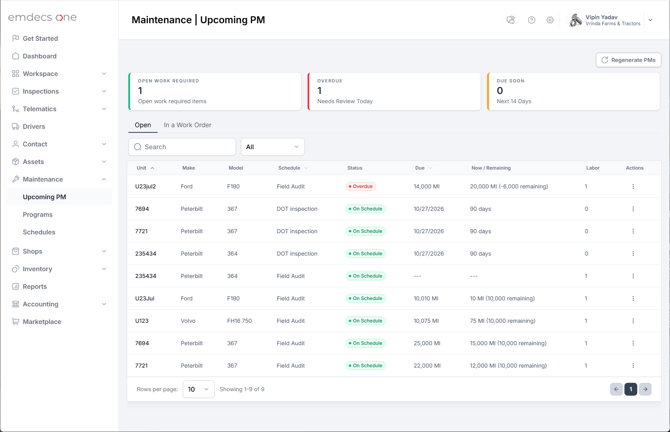Open the Dashboard menu item
This screenshot has height=432, width=670.
(x=39, y=56)
